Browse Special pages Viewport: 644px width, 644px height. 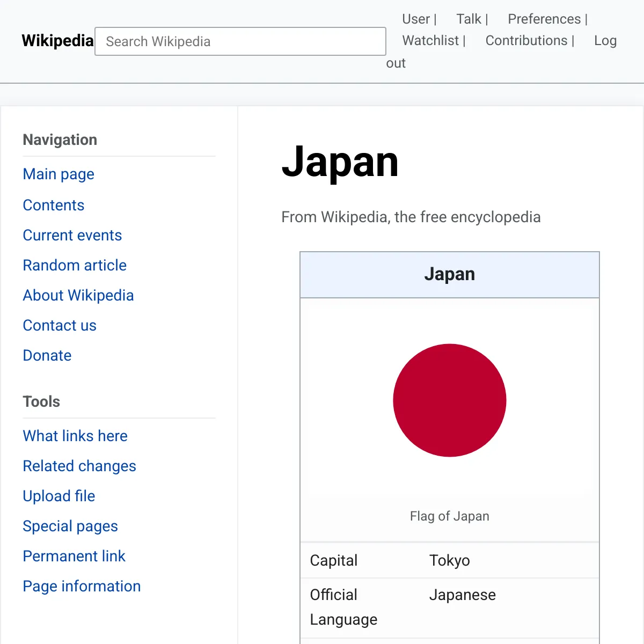click(70, 526)
